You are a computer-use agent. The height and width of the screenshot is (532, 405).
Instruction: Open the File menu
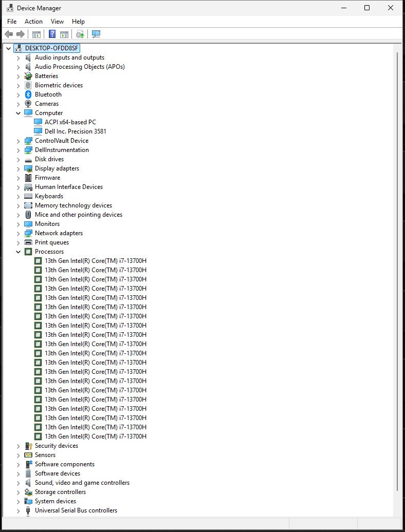click(12, 22)
